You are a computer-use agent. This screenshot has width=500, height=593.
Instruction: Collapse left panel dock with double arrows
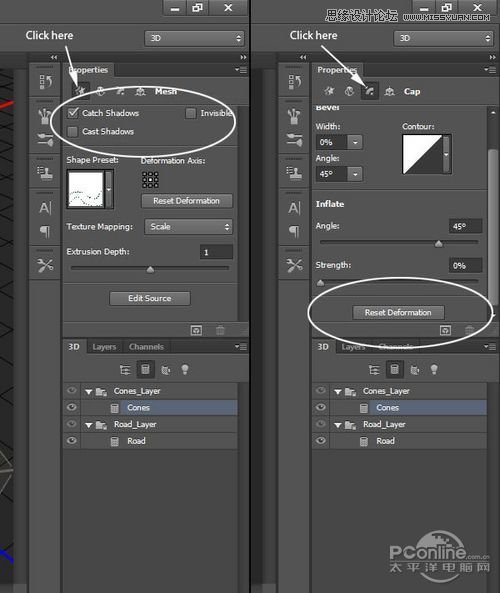(54, 57)
